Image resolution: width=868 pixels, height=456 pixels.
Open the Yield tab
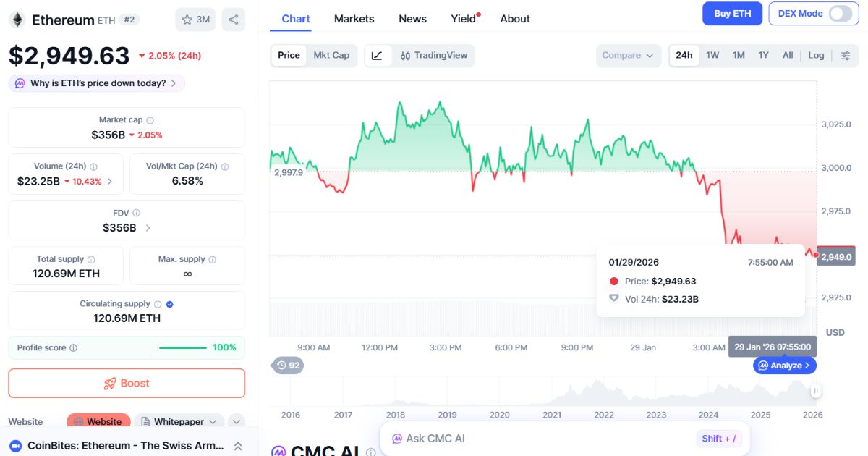tap(464, 19)
